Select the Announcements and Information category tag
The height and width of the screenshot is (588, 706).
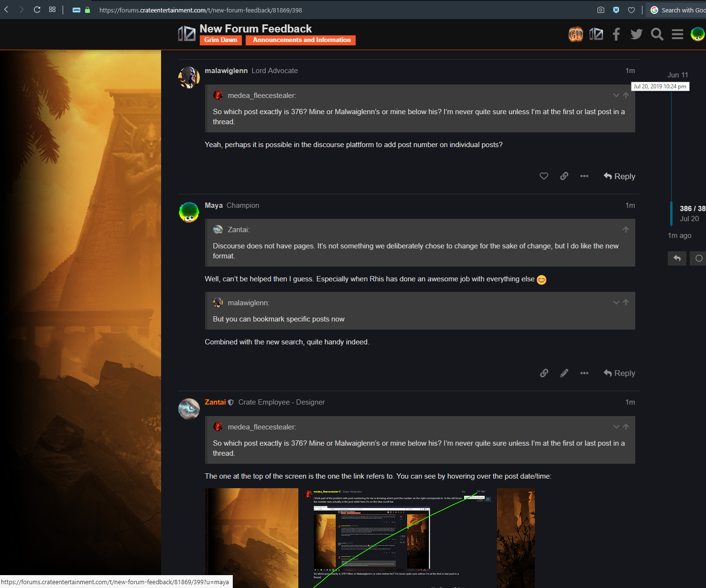click(301, 40)
